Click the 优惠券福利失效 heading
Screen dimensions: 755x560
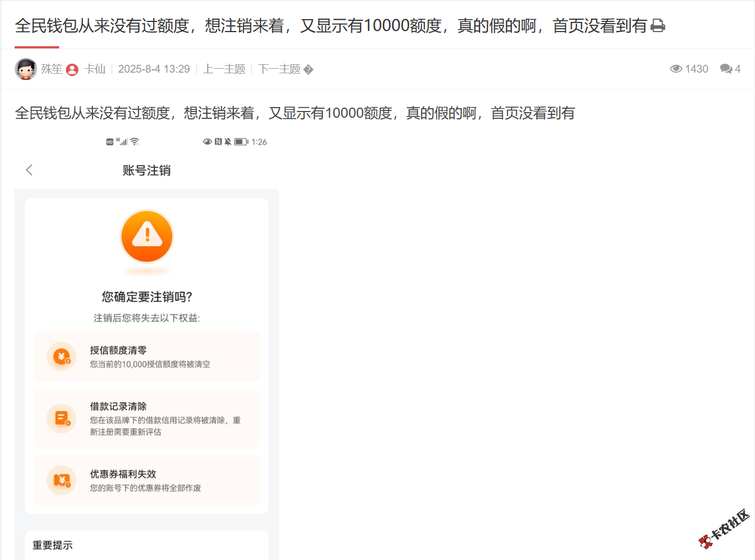[123, 474]
